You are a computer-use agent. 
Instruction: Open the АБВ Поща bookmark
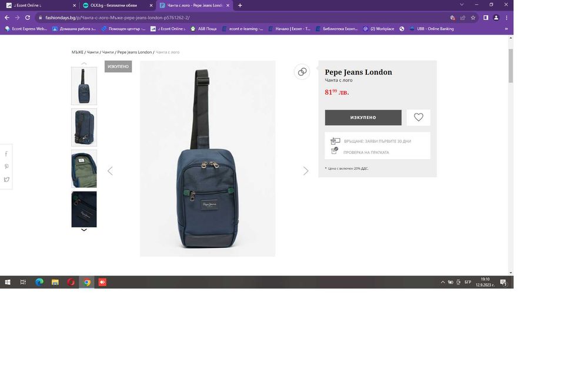pos(203,29)
